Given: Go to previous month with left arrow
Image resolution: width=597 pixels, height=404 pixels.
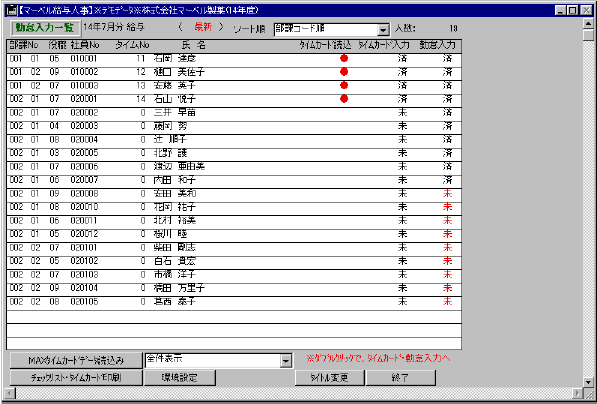Looking at the screenshot, I should (x=180, y=28).
